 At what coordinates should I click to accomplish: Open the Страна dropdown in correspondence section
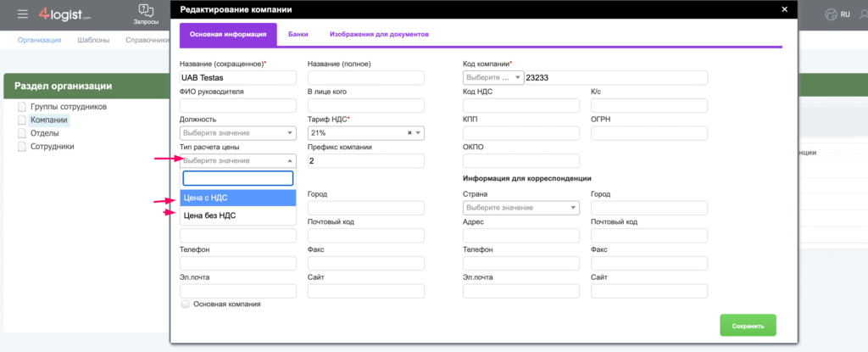(521, 208)
